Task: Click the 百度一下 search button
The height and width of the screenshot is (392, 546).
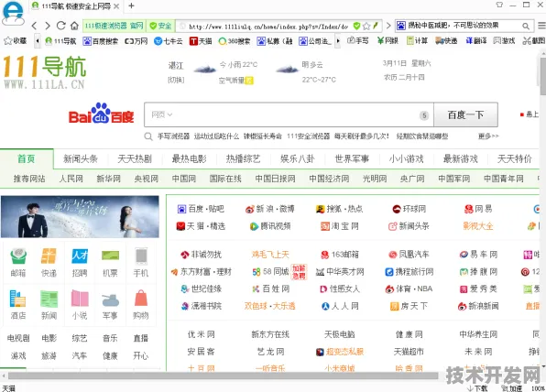Action: tap(465, 114)
